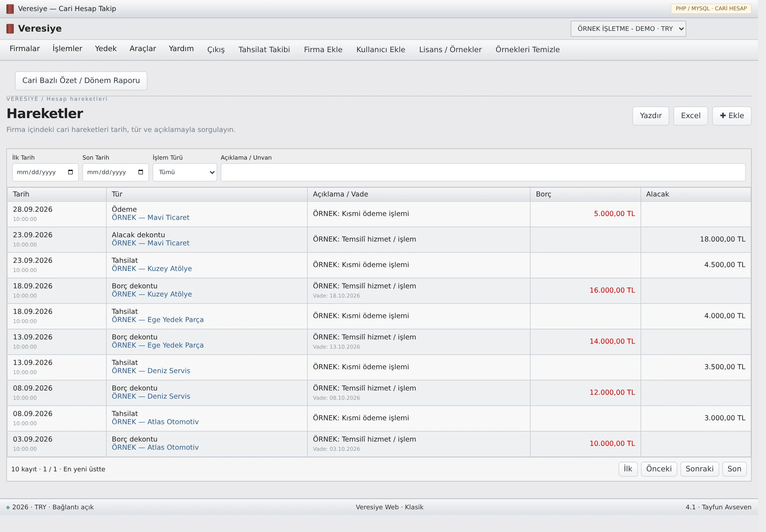The image size is (766, 532).
Task: Click the Veresiye book logo icon
Action: 10,29
